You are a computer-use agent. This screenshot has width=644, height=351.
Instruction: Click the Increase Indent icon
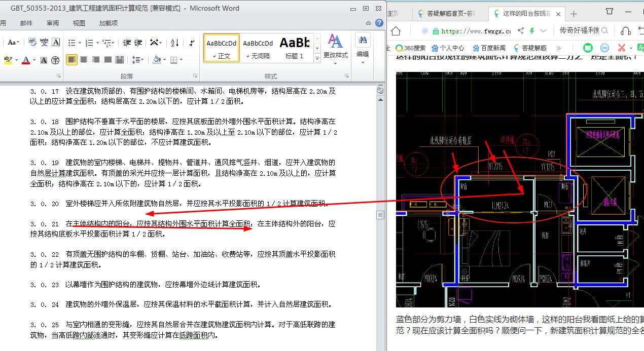pyautogui.click(x=139, y=43)
